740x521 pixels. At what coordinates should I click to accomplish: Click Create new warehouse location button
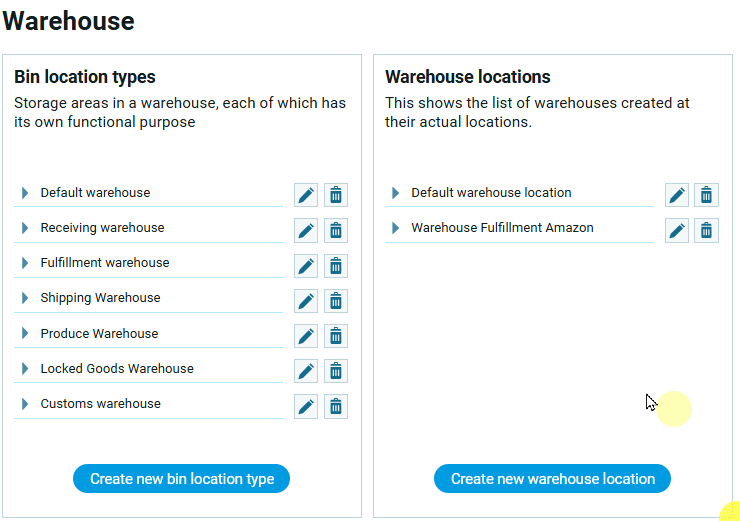552,479
